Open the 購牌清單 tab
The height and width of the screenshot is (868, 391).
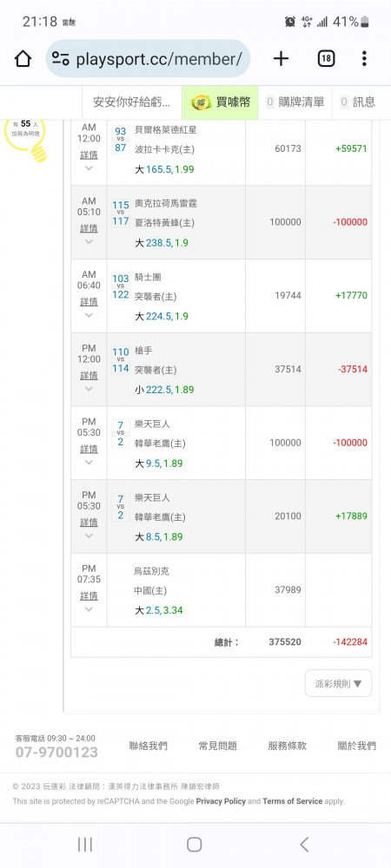(295, 102)
